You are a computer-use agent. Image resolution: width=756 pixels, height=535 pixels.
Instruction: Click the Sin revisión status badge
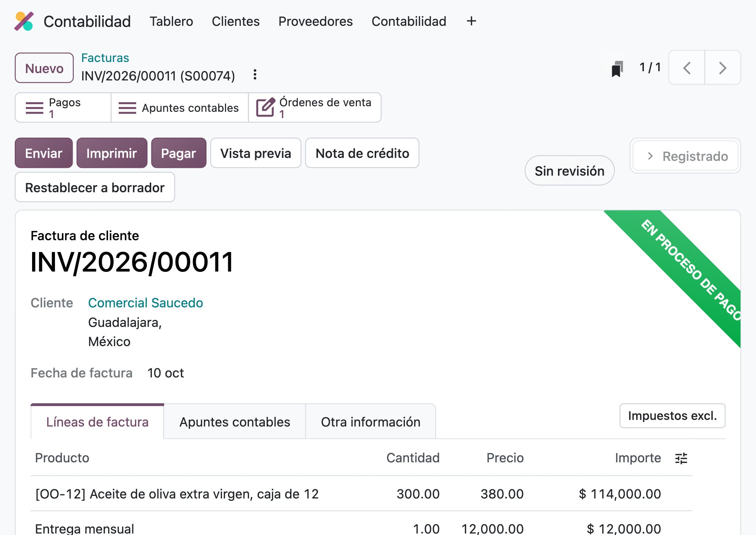pos(569,171)
